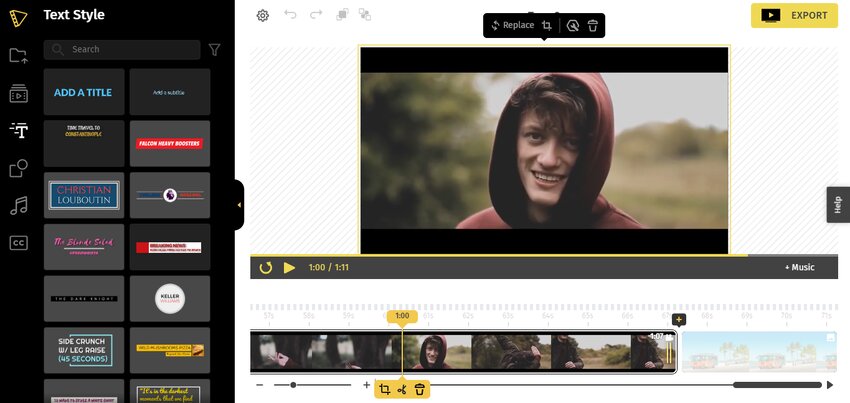The width and height of the screenshot is (850, 403).
Task: Choose the Side Crunch w/ Leg Raise style
Action: click(84, 350)
